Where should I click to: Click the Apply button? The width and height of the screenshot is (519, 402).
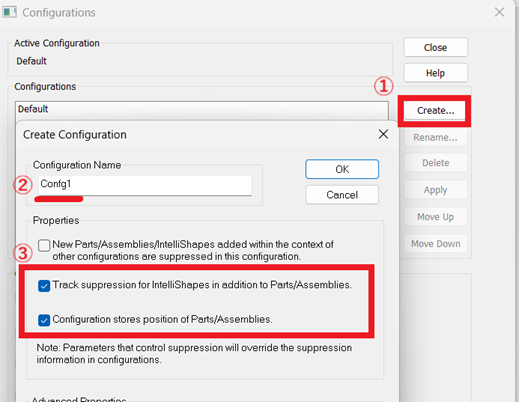tap(436, 190)
